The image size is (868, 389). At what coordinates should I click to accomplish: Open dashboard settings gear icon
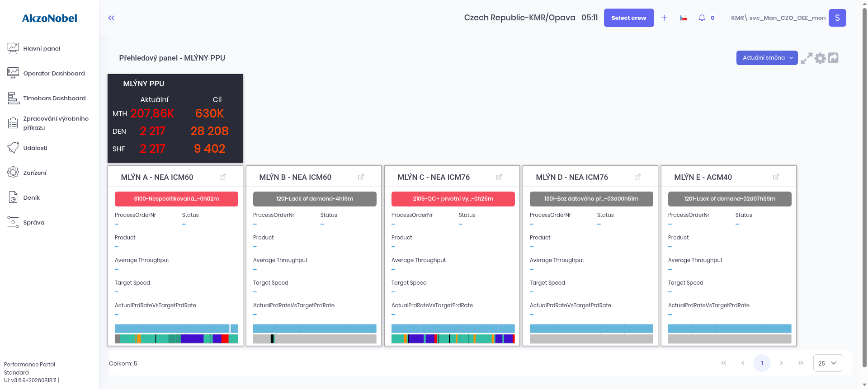(820, 58)
